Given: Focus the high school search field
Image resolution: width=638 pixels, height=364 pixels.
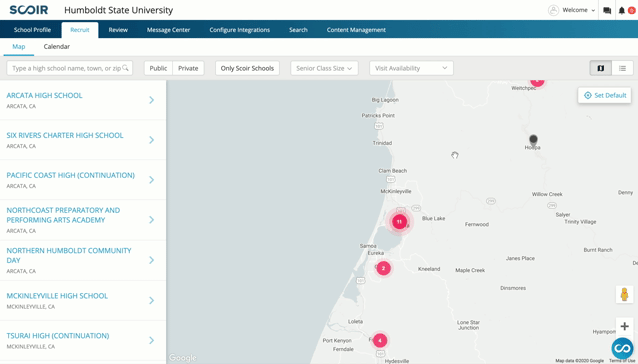Looking at the screenshot, I should pyautogui.click(x=70, y=68).
